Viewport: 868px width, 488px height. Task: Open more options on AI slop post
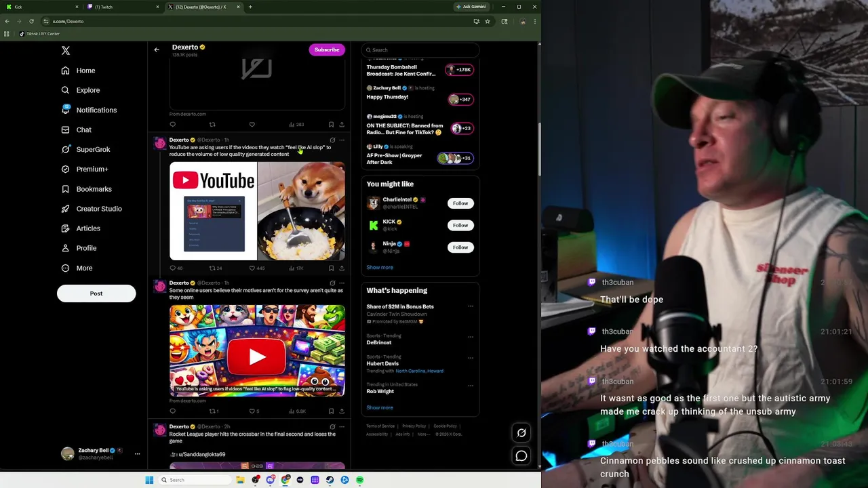pyautogui.click(x=342, y=140)
